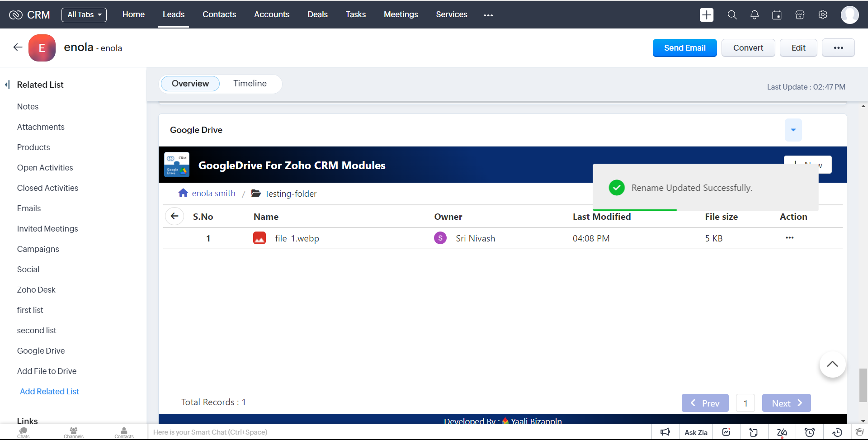Go to the Deals tab
Viewport: 868px width, 440px height.
317,14
